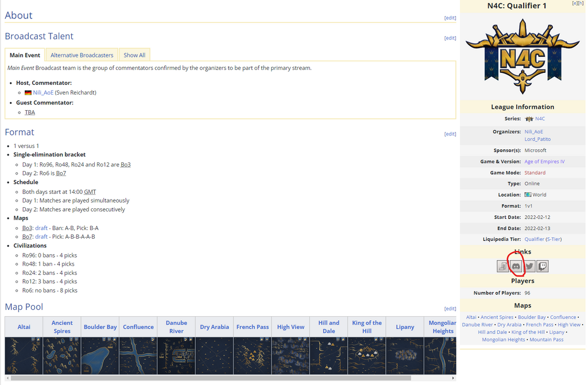This screenshot has height=385, width=588.
Task: Select the Show All tab
Action: [134, 55]
